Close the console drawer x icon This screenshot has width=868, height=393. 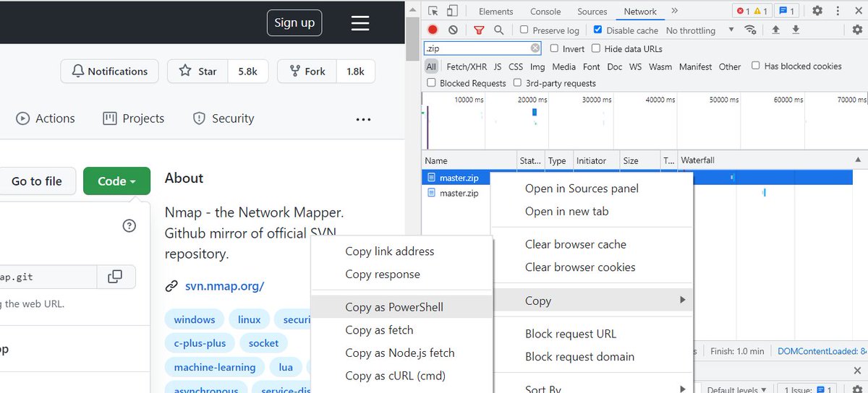coord(857,371)
